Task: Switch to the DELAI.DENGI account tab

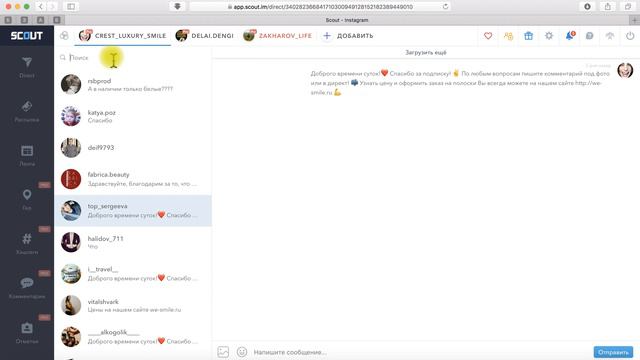Action: point(204,36)
